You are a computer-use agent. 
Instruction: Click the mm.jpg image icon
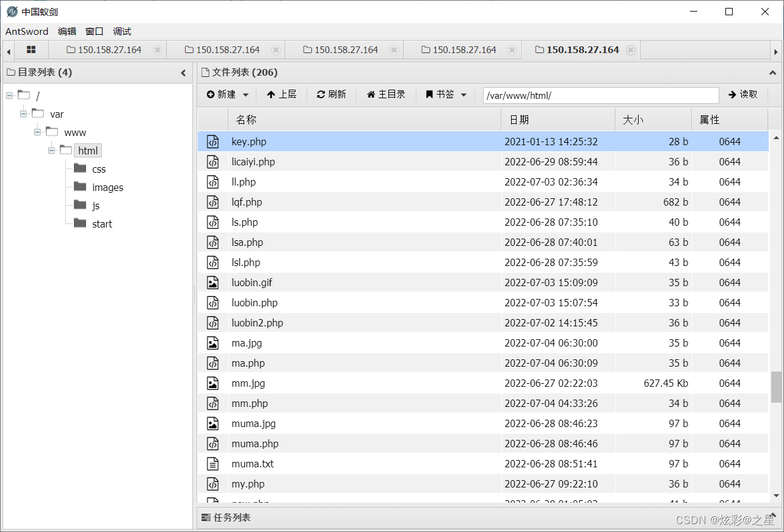[x=212, y=383]
